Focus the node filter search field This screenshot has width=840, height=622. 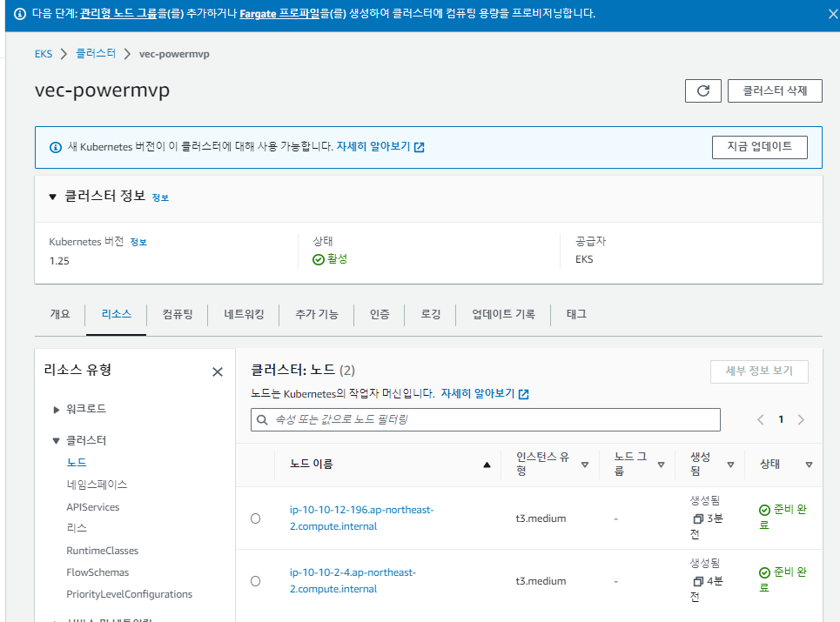(x=486, y=419)
